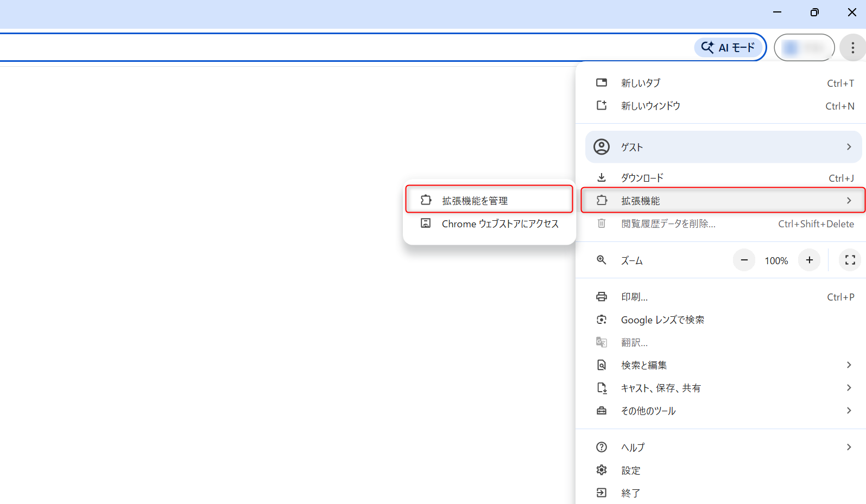Viewport: 866px width, 504px height.
Task: Open ダウンロード from the menu
Action: point(642,178)
